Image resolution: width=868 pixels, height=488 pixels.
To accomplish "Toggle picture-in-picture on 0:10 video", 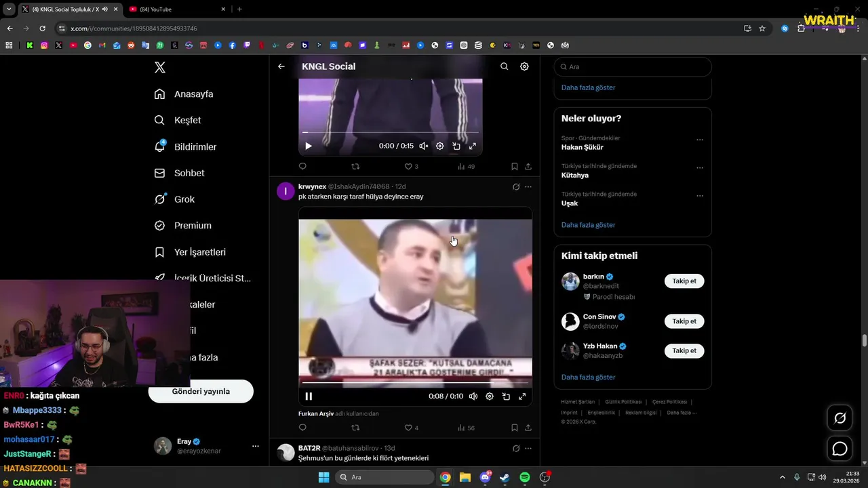I will pos(506,396).
